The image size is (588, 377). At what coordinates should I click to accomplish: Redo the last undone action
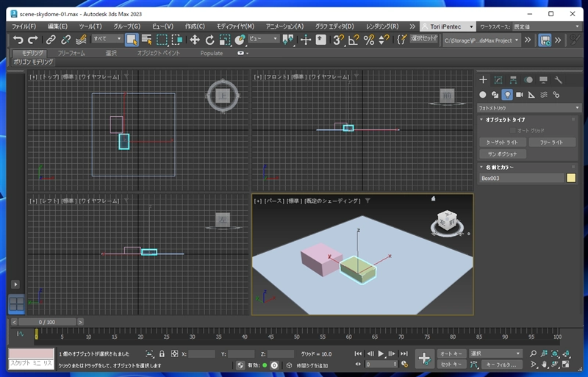click(33, 40)
